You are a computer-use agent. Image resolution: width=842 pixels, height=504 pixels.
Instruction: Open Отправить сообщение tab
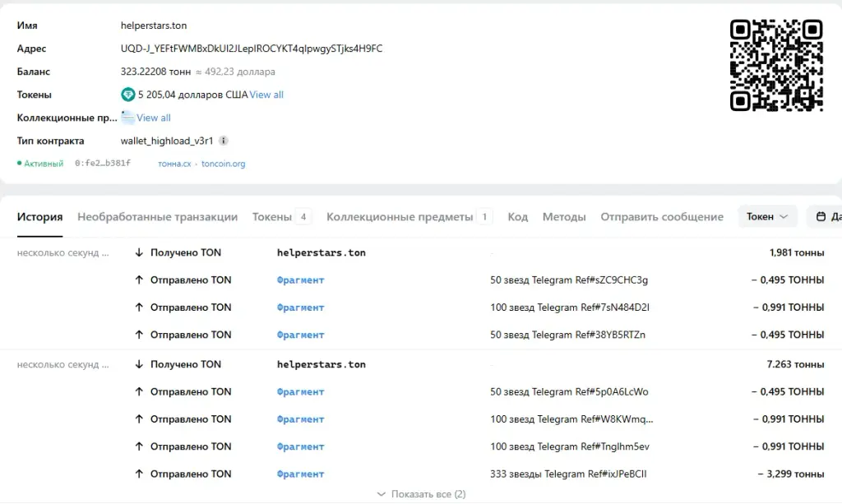pos(662,217)
